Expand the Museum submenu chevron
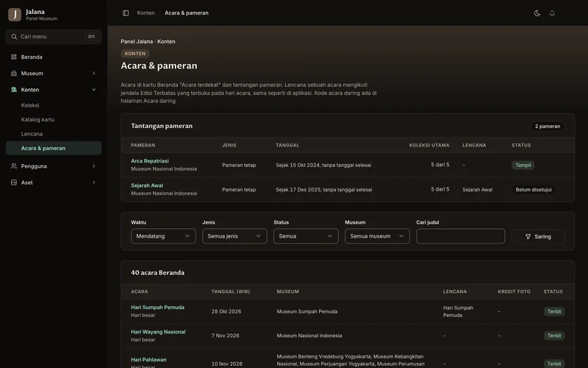The height and width of the screenshot is (368, 588). [x=94, y=73]
